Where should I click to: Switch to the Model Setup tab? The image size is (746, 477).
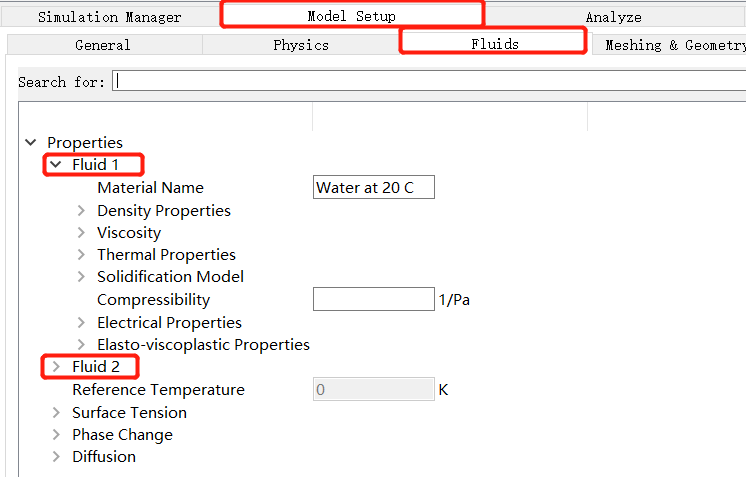pos(351,16)
